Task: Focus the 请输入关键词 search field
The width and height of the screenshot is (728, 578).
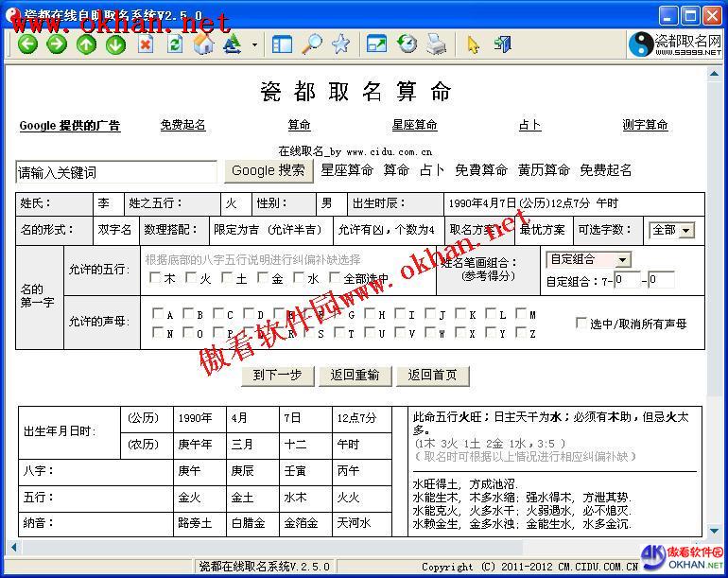Action: click(116, 172)
